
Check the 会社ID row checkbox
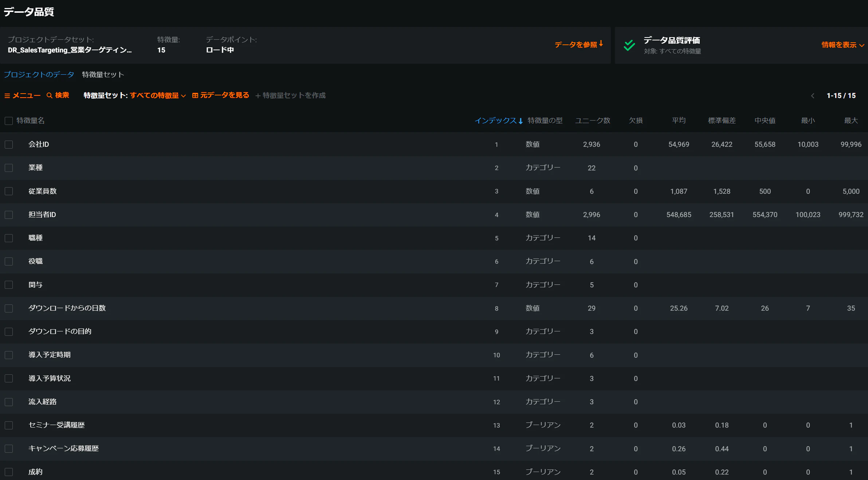pos(9,145)
